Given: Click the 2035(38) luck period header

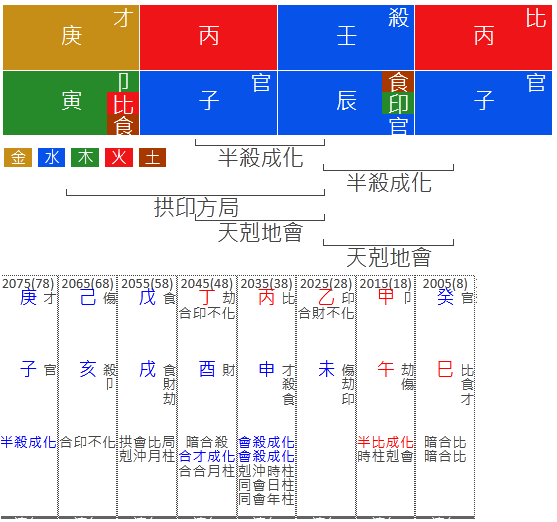Looking at the screenshot, I should pos(266,284).
